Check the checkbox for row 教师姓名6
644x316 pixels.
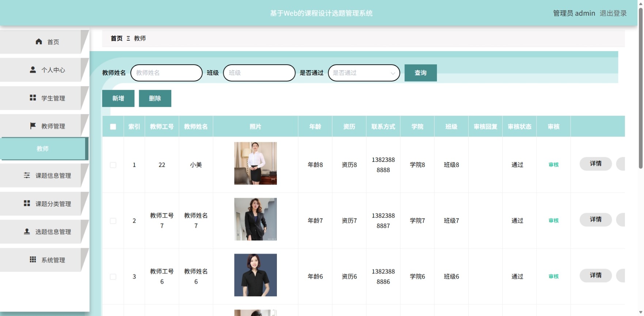(113, 277)
